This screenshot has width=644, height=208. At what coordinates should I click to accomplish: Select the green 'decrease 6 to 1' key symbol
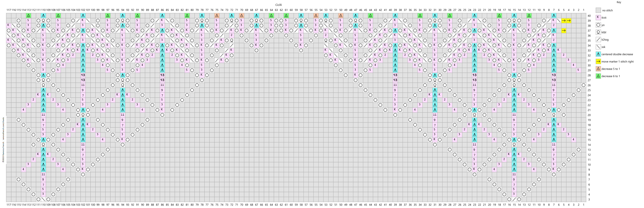coord(598,76)
